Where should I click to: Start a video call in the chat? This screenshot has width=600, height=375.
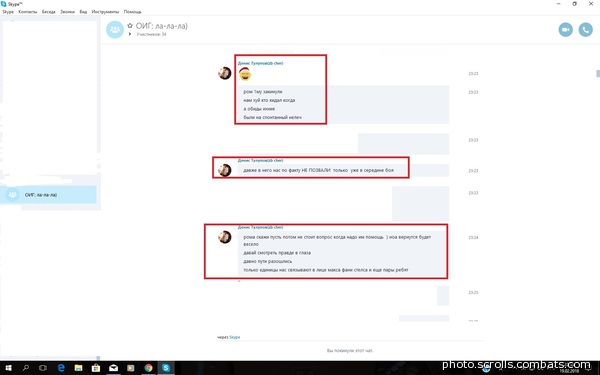tap(565, 29)
